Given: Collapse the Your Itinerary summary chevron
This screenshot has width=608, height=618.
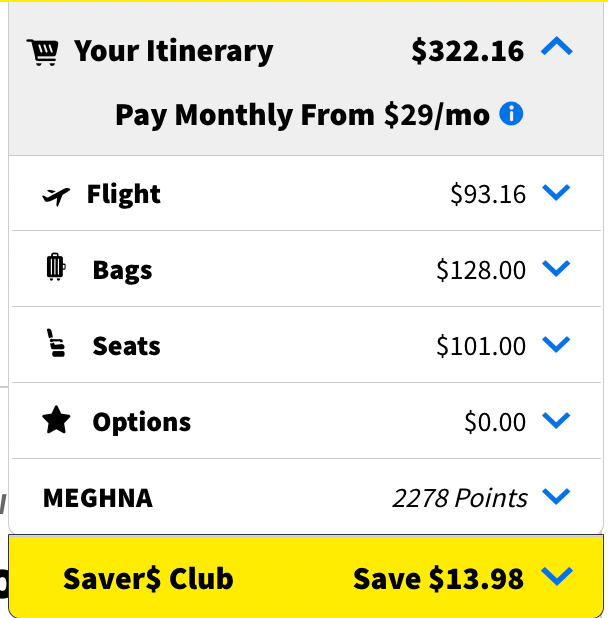Looking at the screenshot, I should [556, 47].
